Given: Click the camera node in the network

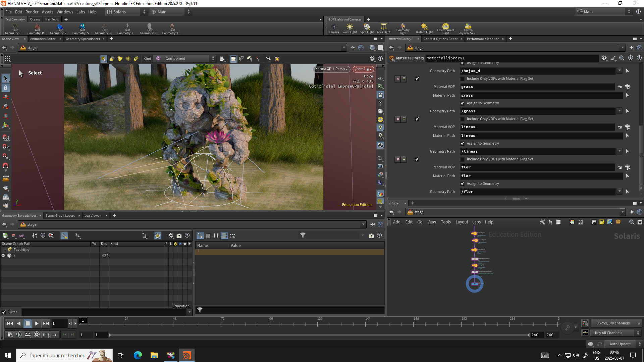Looking at the screenshot, I should [x=474, y=284].
